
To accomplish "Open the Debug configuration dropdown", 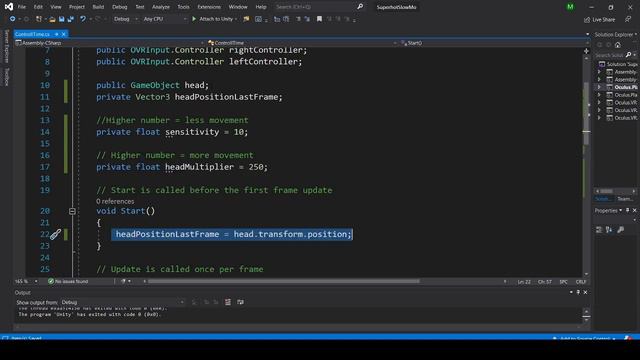I will tap(126, 19).
